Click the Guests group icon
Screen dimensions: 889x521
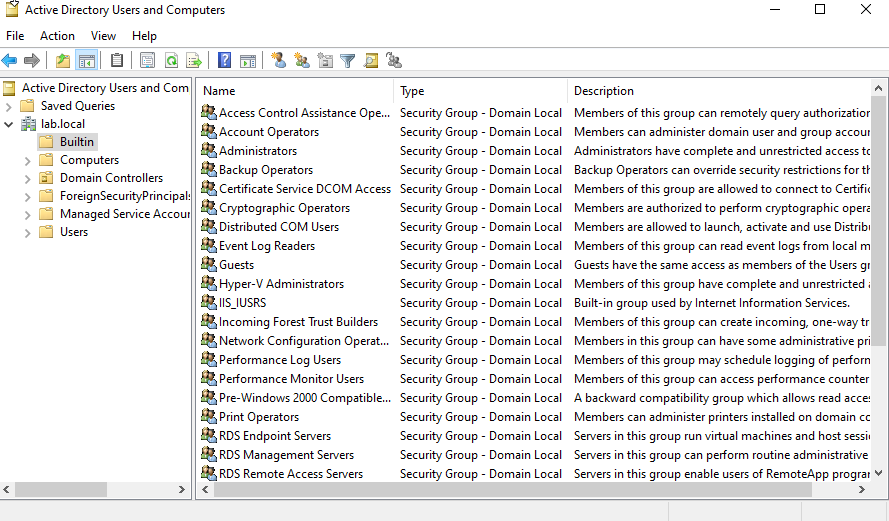(x=209, y=264)
